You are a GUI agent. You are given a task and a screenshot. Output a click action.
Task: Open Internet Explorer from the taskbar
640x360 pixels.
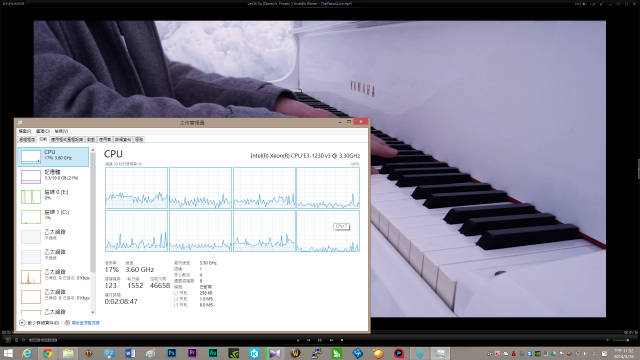27,353
